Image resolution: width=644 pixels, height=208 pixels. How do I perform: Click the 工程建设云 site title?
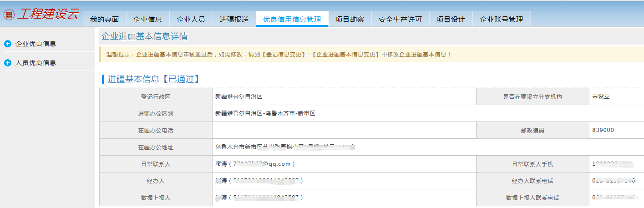(48, 14)
